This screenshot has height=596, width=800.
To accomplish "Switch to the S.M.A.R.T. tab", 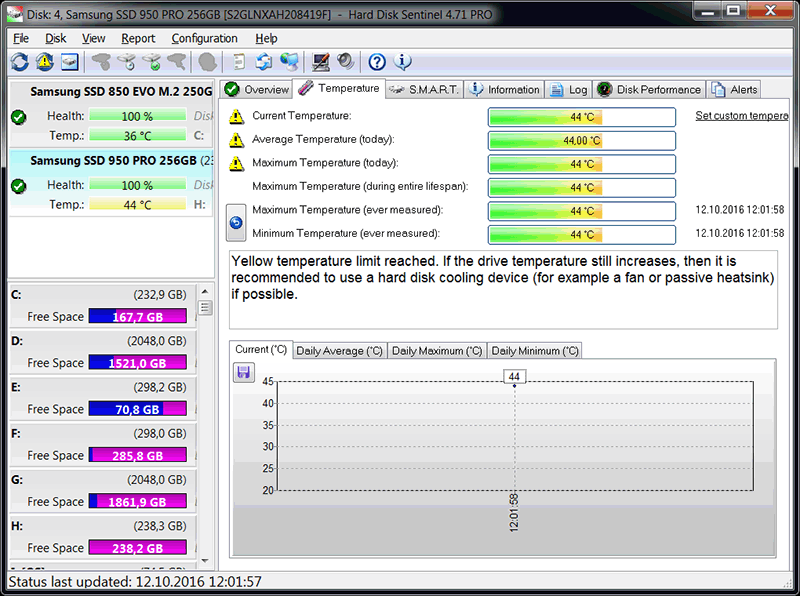I will [x=424, y=89].
